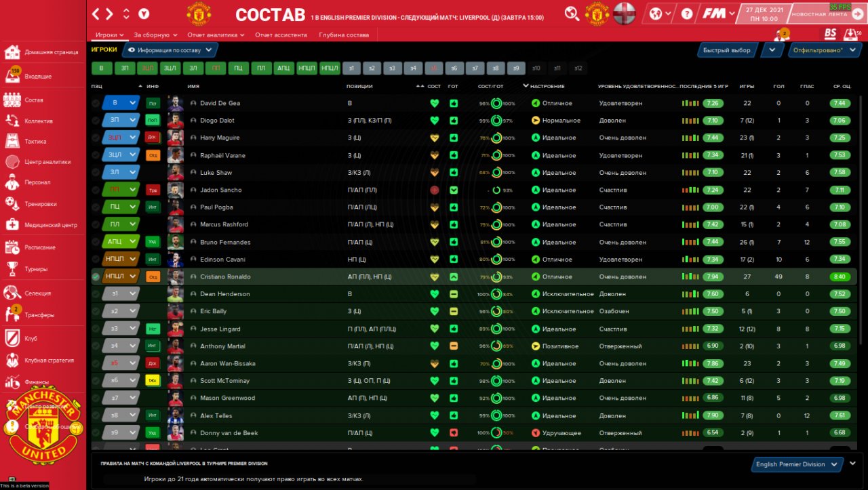Screen dimensions: 868x490
Task: Open the English Premier Division rules dropdown
Action: [798, 464]
